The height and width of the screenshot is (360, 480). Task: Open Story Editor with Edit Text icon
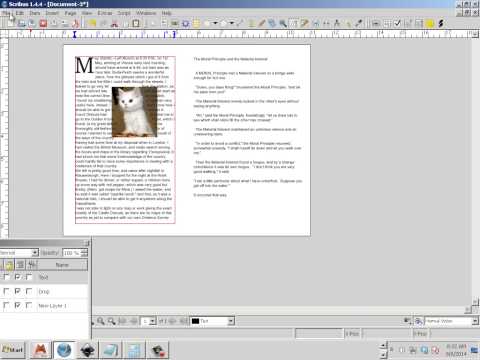point(304,23)
